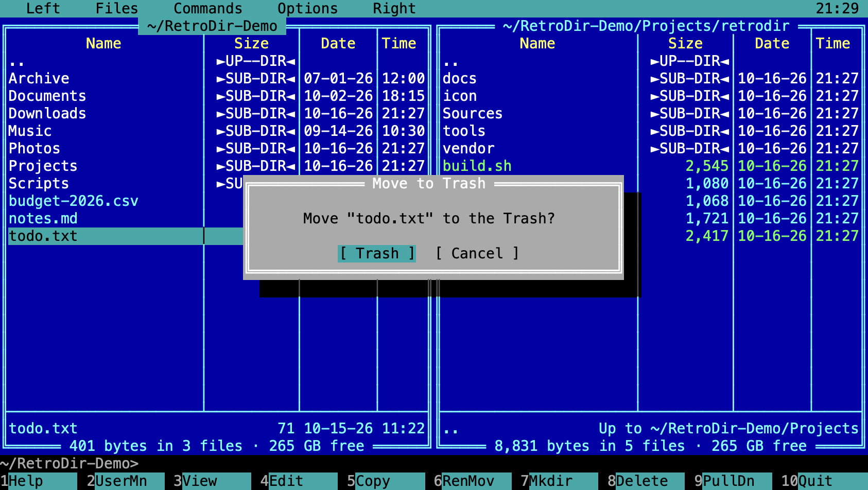Select the Documents folder in left panel
The width and height of the screenshot is (868, 490).
point(217,96)
